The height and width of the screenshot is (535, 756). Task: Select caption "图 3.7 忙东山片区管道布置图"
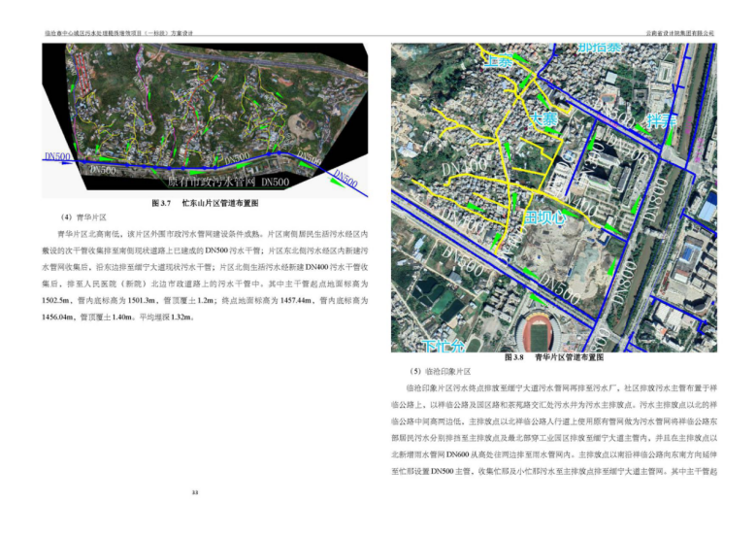point(205,204)
